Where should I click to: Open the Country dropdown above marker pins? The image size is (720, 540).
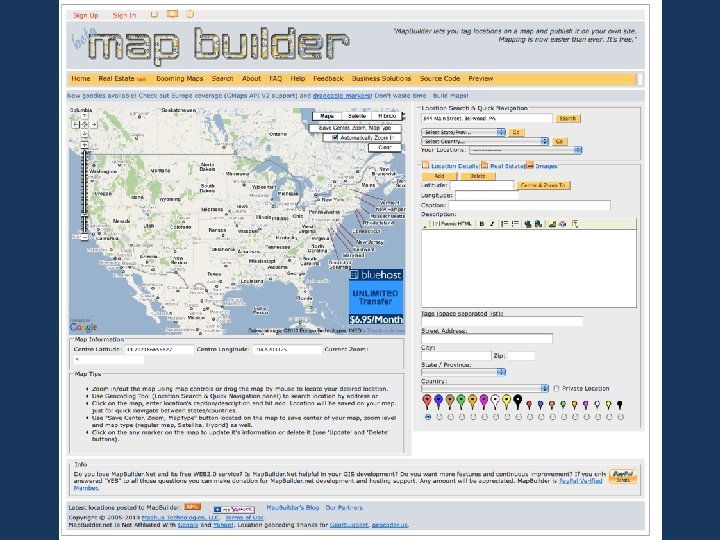pyautogui.click(x=485, y=388)
